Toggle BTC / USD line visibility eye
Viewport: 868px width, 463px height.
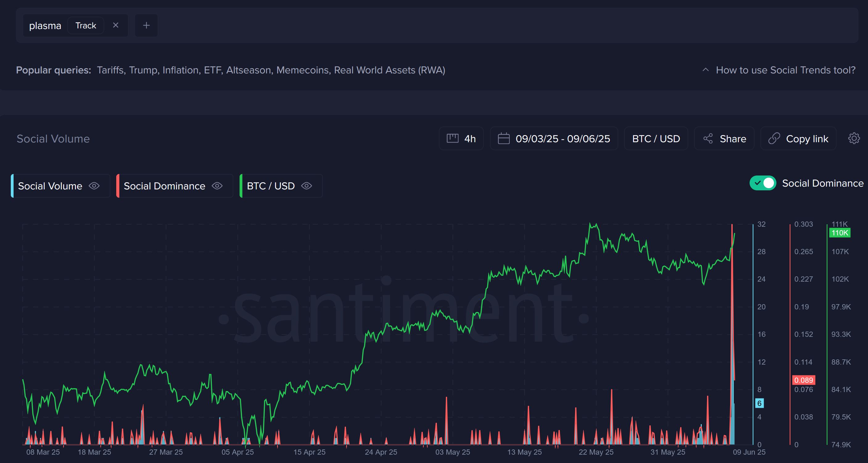click(306, 186)
